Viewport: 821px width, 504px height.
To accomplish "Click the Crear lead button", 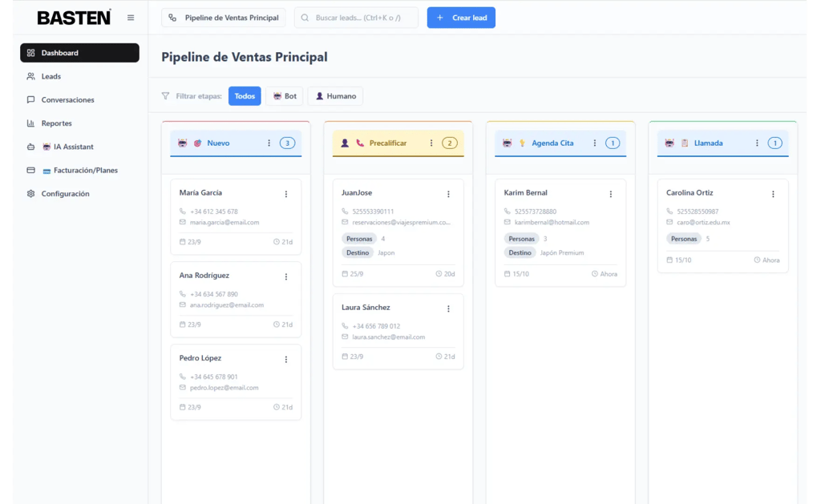I will tap(461, 17).
